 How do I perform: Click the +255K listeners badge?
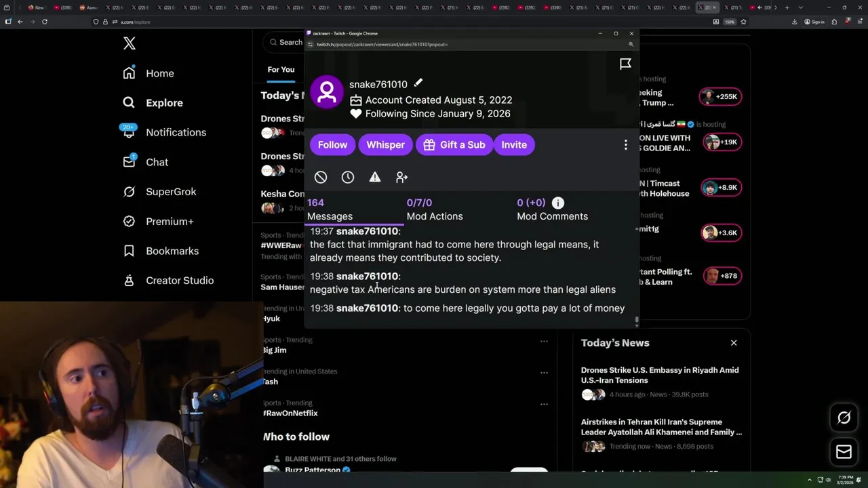720,96
